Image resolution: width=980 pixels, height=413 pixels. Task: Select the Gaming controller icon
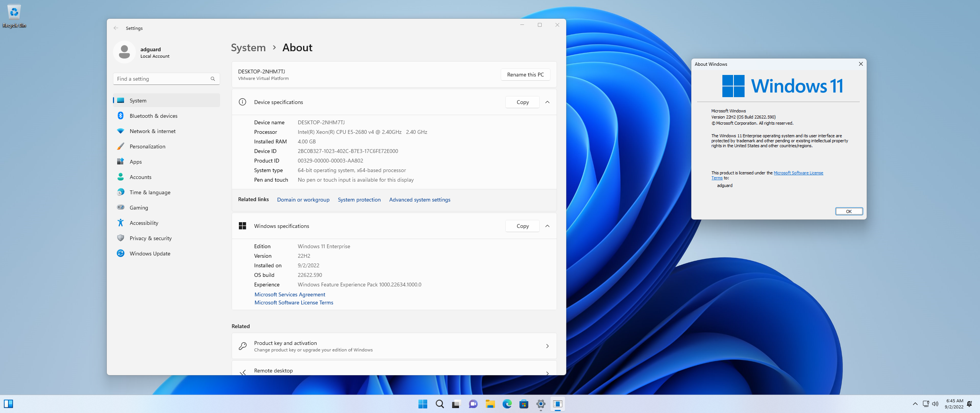tap(121, 207)
